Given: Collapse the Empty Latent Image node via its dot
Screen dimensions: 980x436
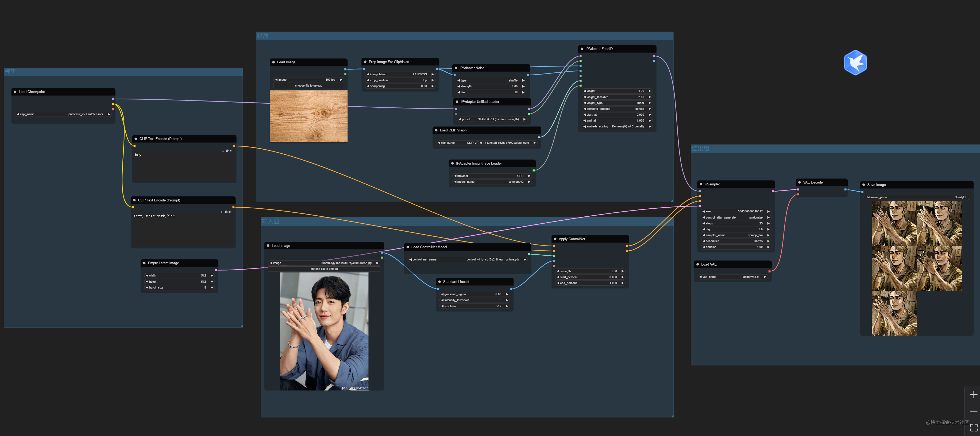Looking at the screenshot, I should (144, 263).
